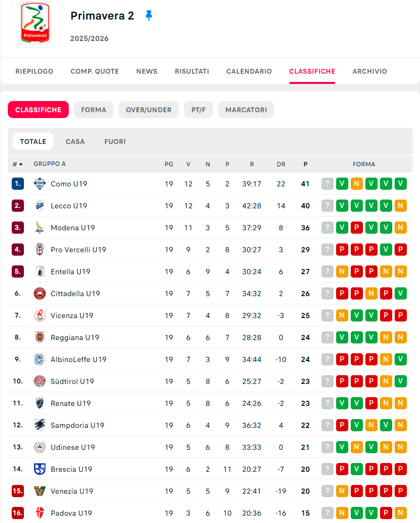Click the Cittadella U19 team crest
The height and width of the screenshot is (523, 420).
click(x=40, y=294)
